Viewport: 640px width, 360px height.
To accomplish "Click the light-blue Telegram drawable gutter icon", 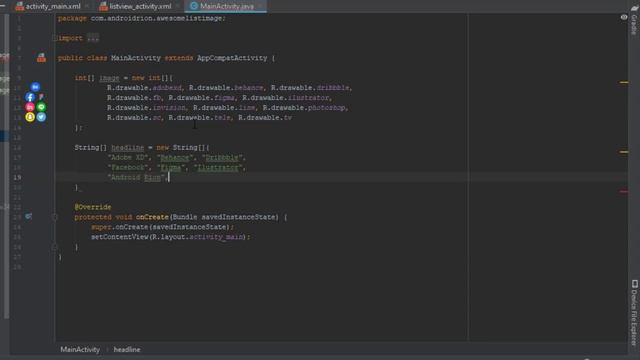I will [41, 117].
